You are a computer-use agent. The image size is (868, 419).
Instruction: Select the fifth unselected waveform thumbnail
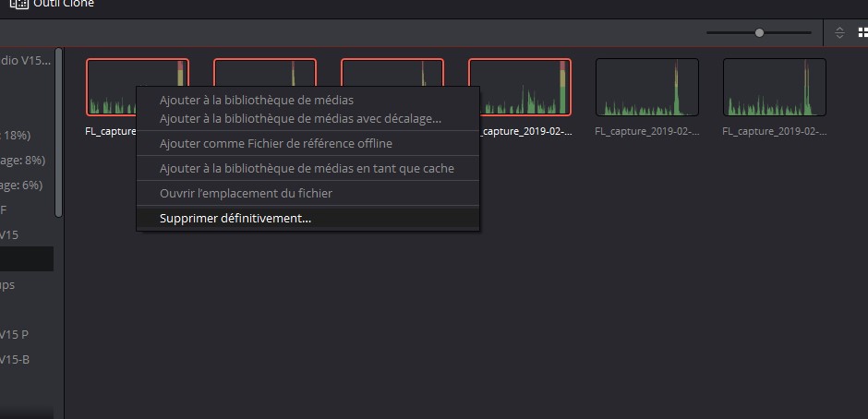coord(647,87)
